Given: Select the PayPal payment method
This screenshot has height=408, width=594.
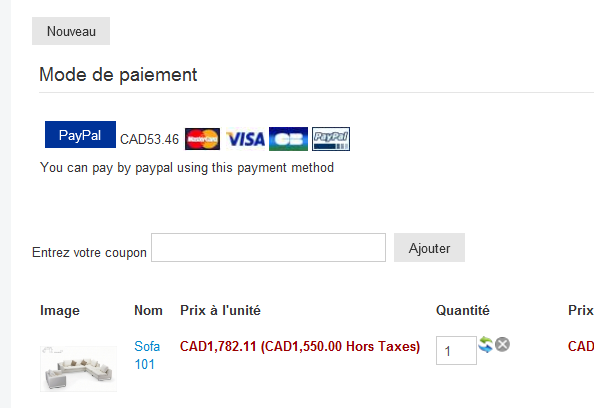Looking at the screenshot, I should coord(80,134).
